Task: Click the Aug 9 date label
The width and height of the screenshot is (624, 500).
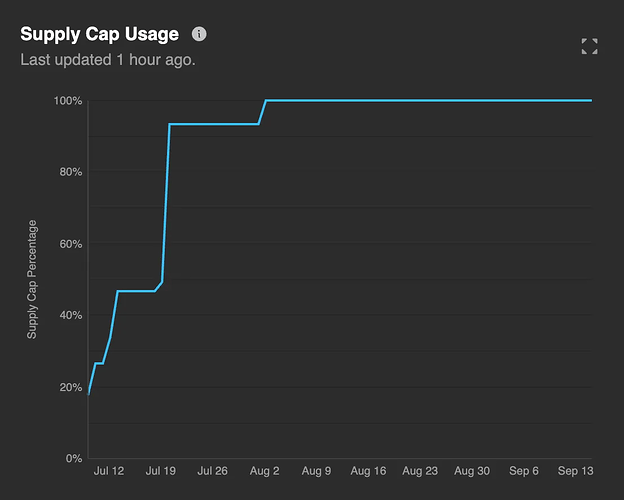Action: click(316, 470)
